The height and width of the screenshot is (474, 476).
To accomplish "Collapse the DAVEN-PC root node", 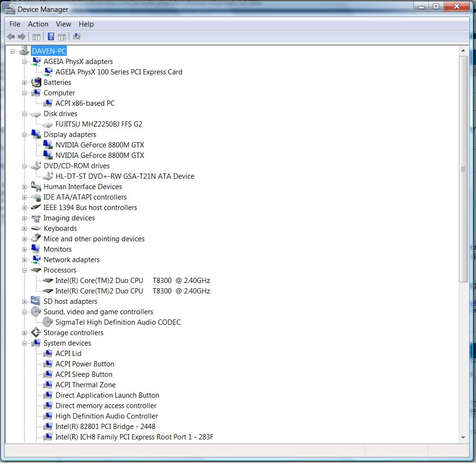I will point(12,51).
